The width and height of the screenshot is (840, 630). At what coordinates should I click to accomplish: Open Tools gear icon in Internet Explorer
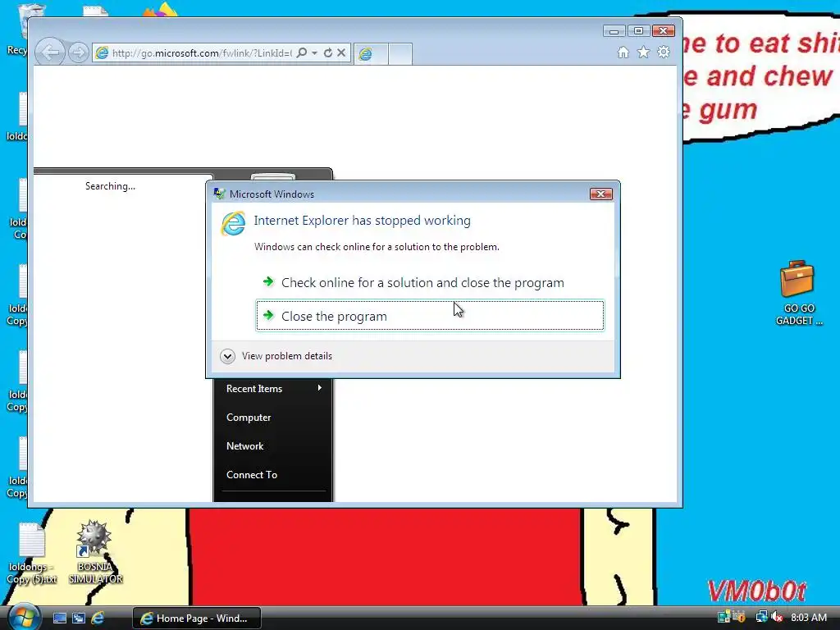click(x=664, y=52)
